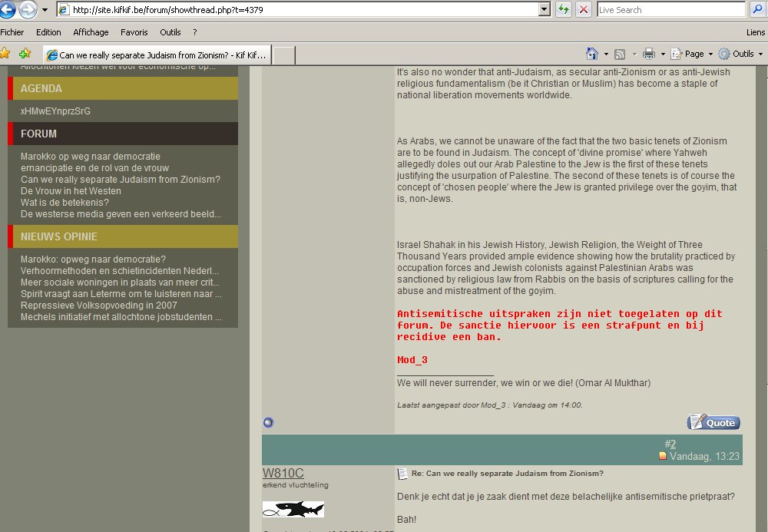This screenshot has width=768, height=532.
Task: Open a new blank tab
Action: pos(283,55)
